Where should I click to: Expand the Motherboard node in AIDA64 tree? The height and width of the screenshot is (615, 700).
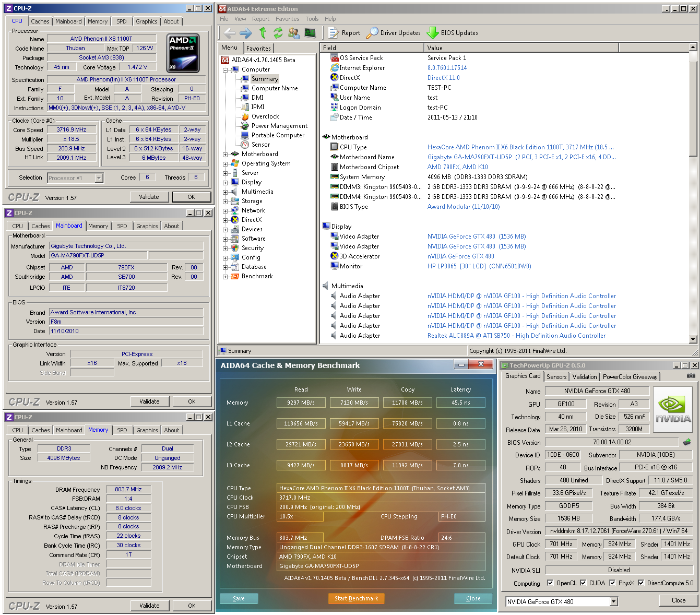pyautogui.click(x=226, y=155)
